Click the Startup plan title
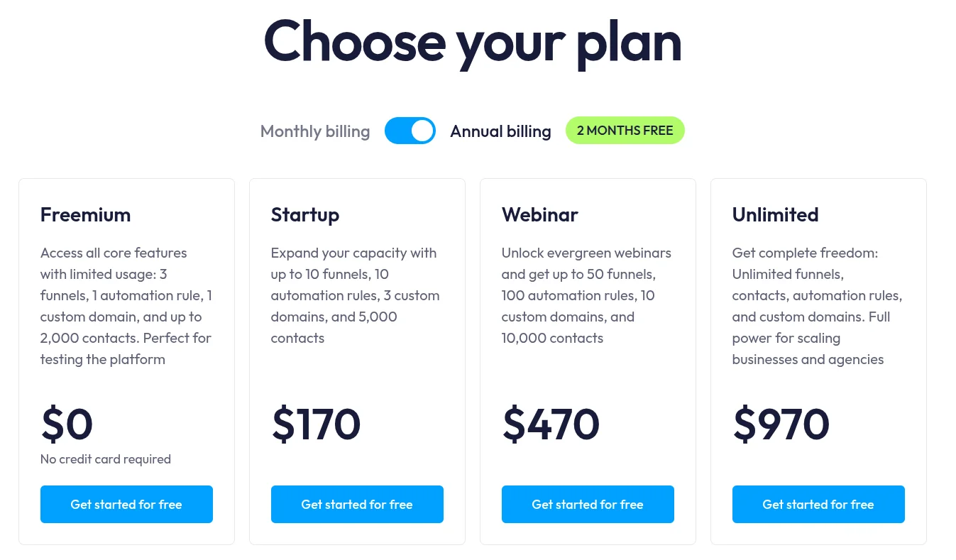The image size is (956, 560). point(305,214)
